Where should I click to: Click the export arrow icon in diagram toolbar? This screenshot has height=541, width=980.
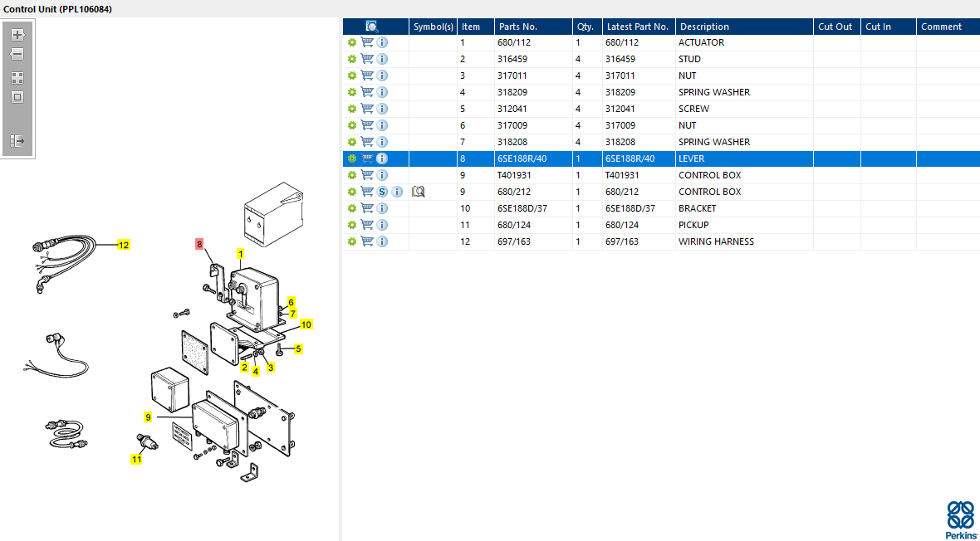17,141
